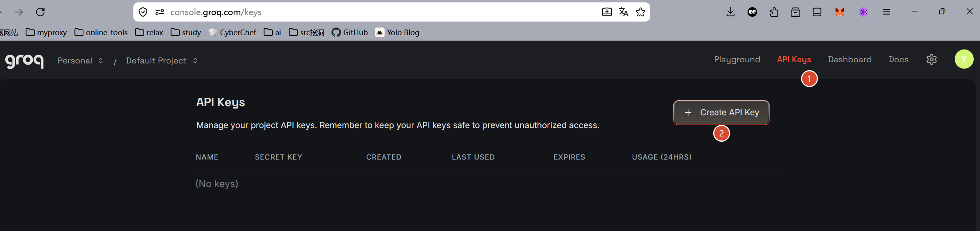
Task: Open the online_tools bookmark folder
Action: (101, 32)
